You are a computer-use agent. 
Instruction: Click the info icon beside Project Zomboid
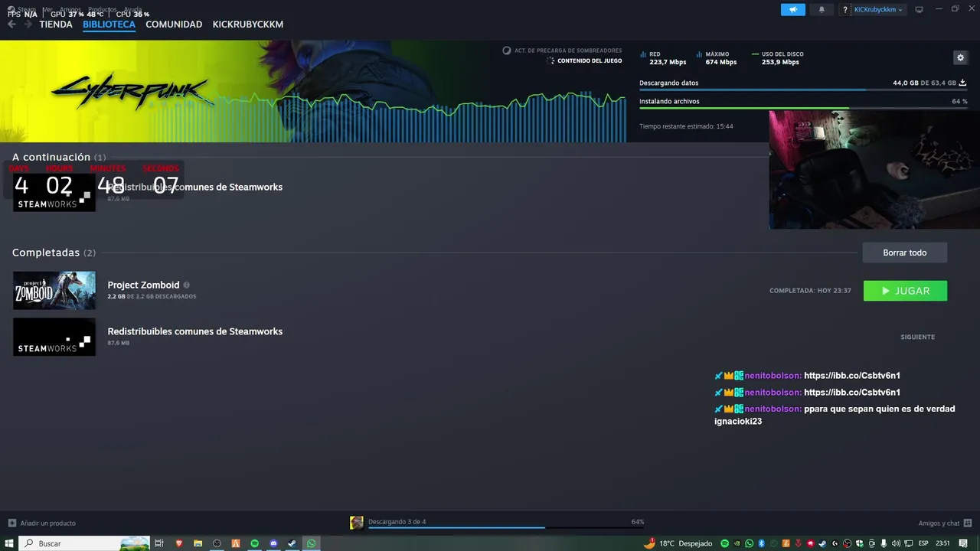(186, 285)
